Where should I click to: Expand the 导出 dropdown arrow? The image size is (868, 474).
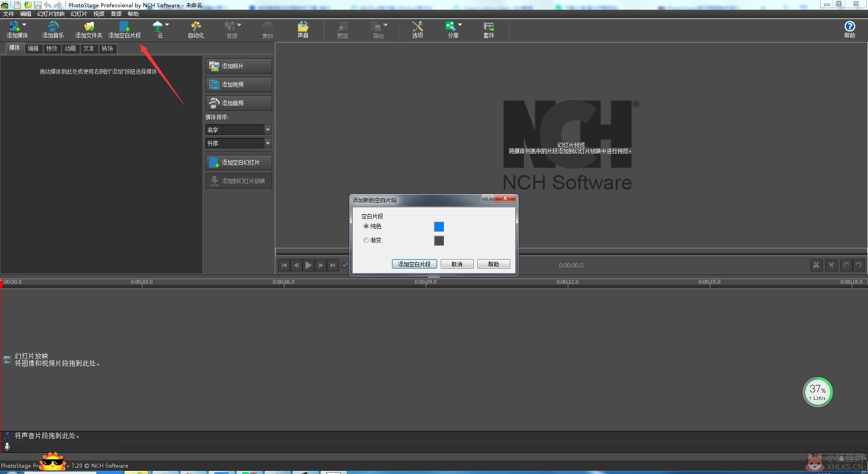point(385,24)
